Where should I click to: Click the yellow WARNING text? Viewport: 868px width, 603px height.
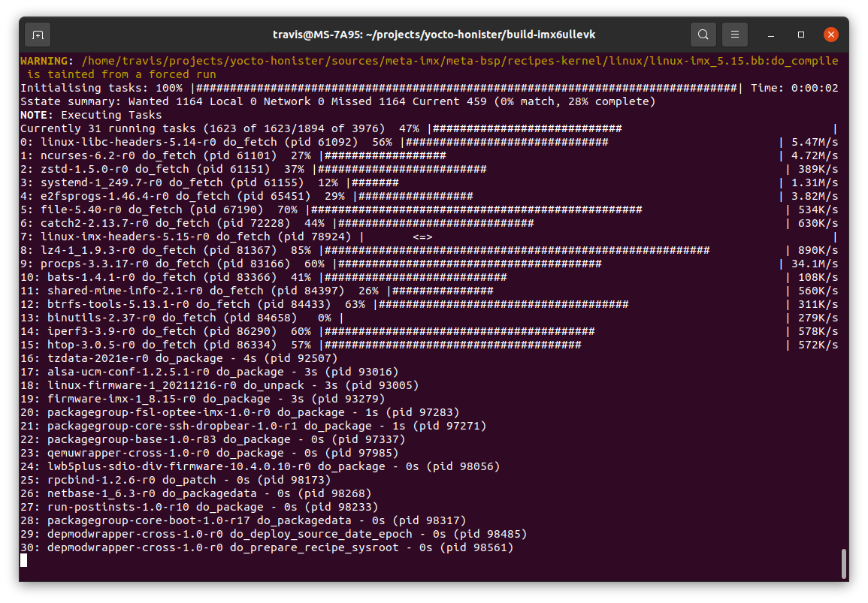point(47,61)
